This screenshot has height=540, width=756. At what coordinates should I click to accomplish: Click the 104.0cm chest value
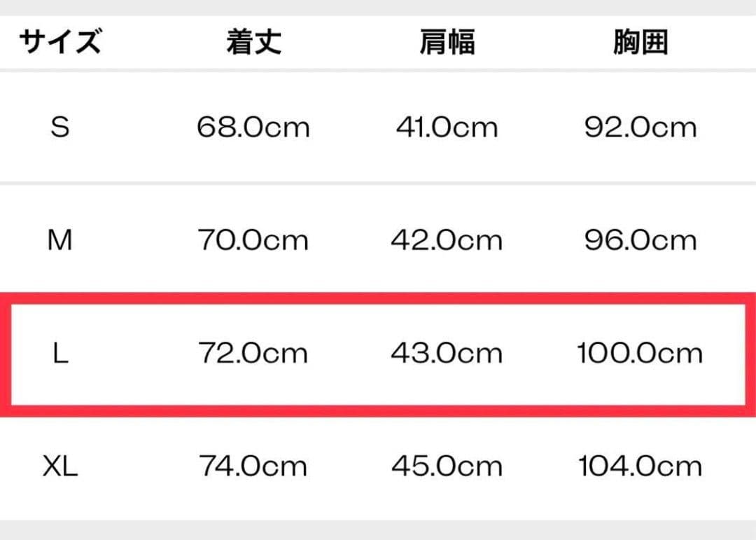tap(640, 466)
